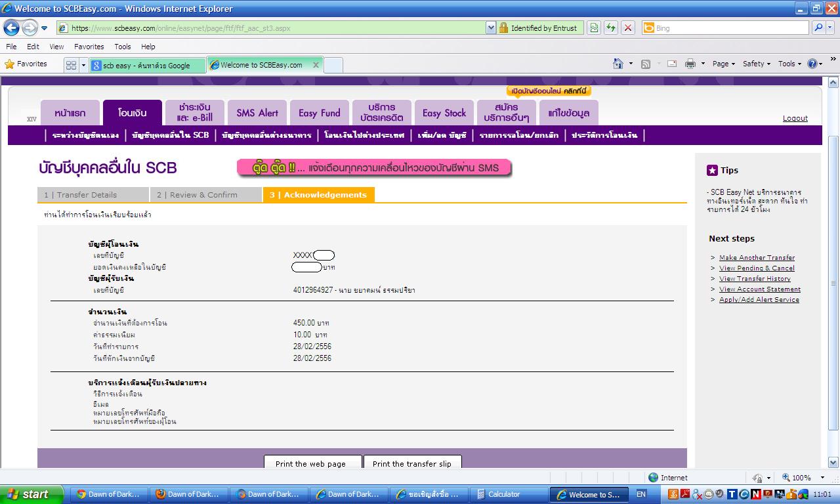
Task: Click the Stop loading red X icon
Action: 628,28
